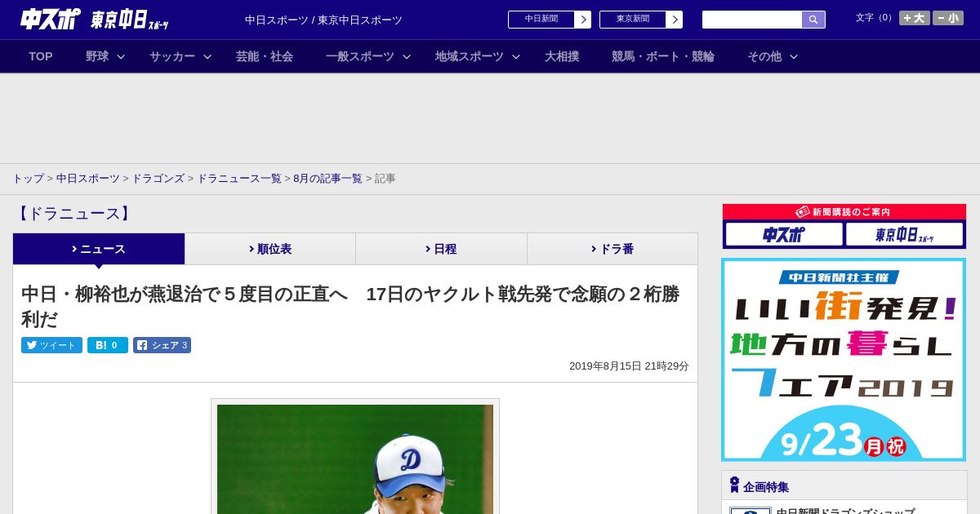Click トップ breadcrumb link
Screen dimensions: 980x514
coord(28,178)
